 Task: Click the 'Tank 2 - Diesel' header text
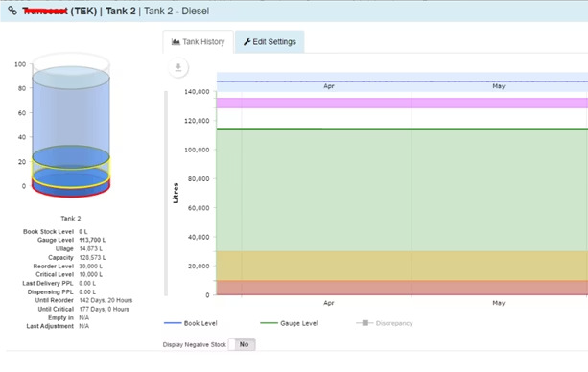tap(176, 11)
